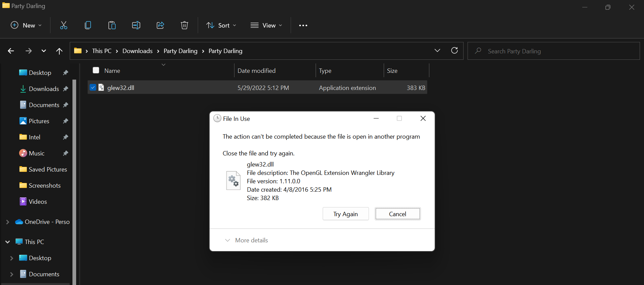Click the glew32.dll file name

pos(121,88)
